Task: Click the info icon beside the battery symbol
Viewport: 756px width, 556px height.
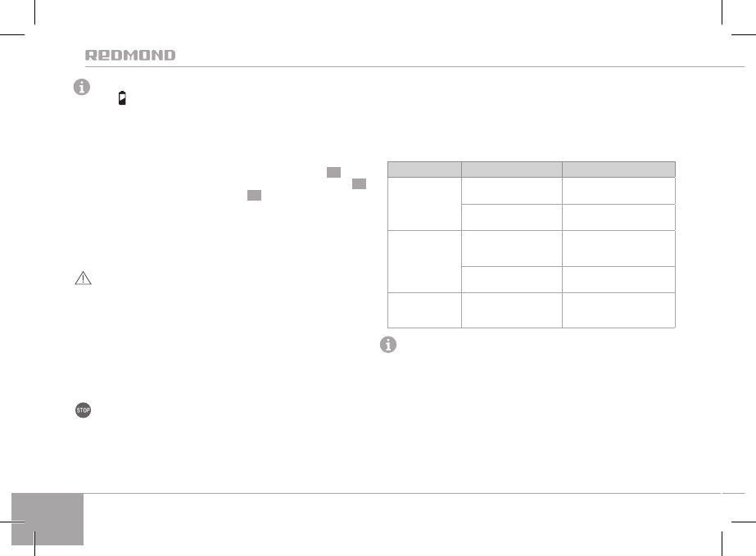Action: click(81, 88)
